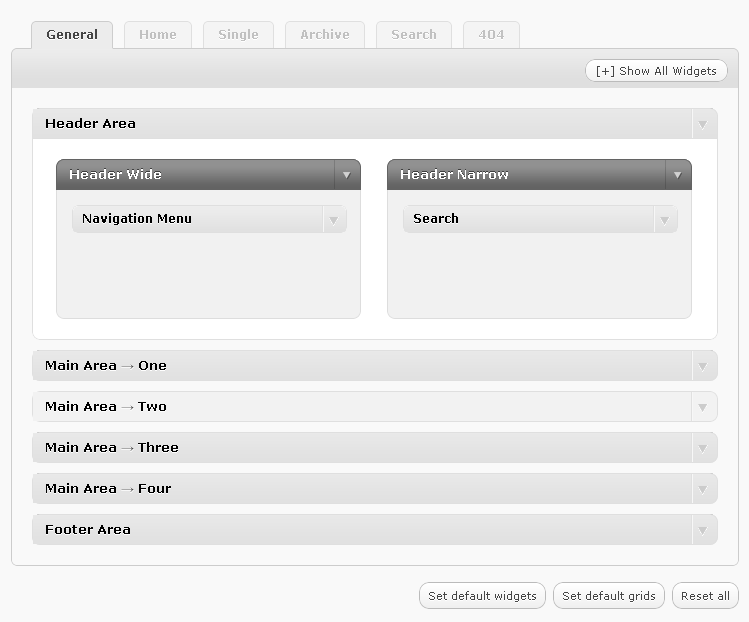The image size is (749, 622).
Task: Click the Main Area → Two label
Action: tap(106, 407)
